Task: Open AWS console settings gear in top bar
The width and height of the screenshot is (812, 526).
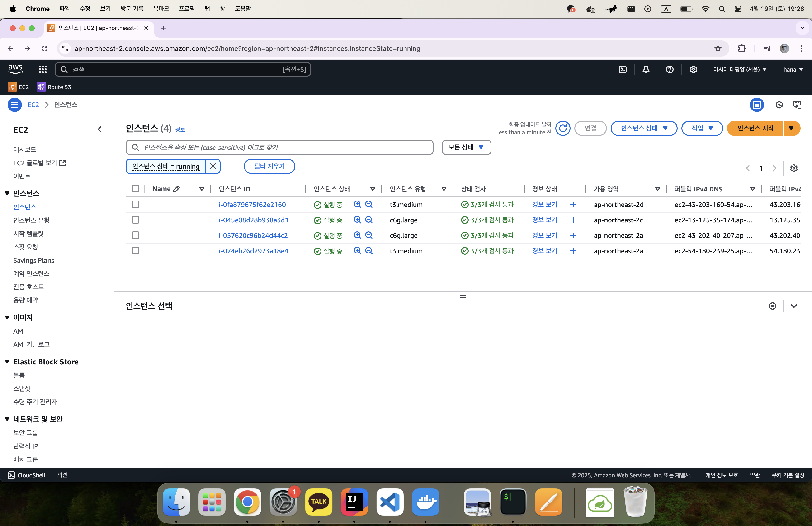Action: click(x=693, y=70)
